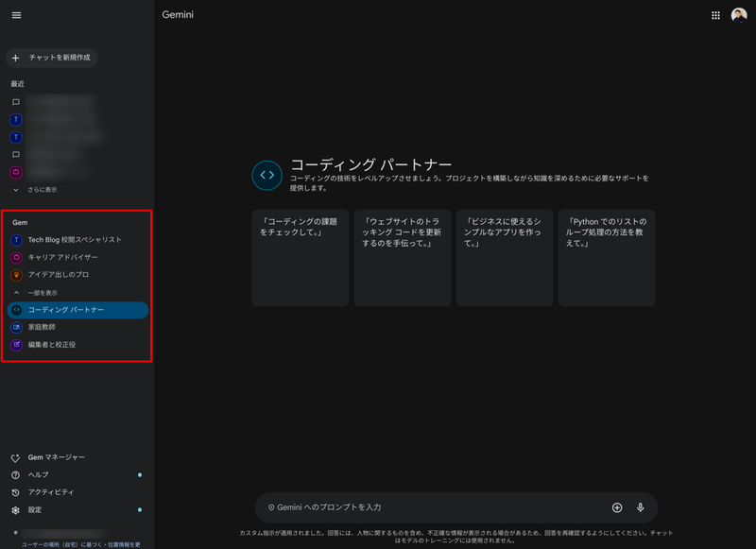Select アイデア出しのプロ Gem
Image resolution: width=756 pixels, height=549 pixels.
pyautogui.click(x=77, y=275)
